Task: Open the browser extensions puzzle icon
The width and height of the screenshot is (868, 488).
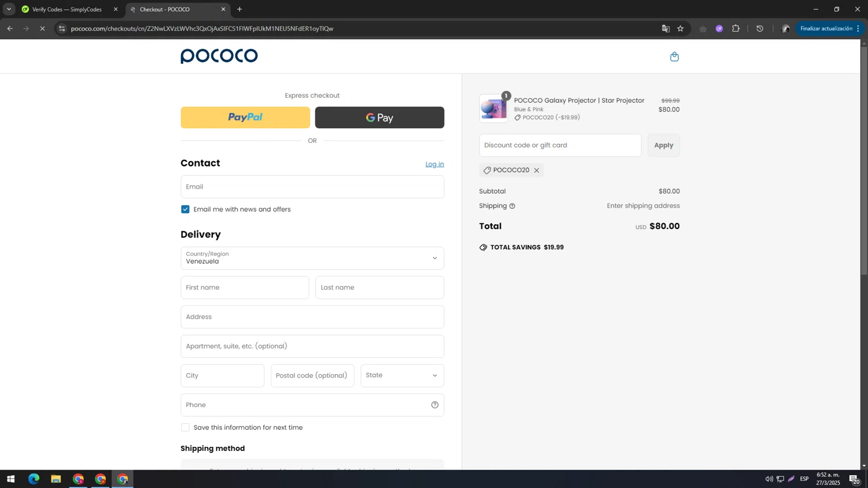Action: pos(736,28)
